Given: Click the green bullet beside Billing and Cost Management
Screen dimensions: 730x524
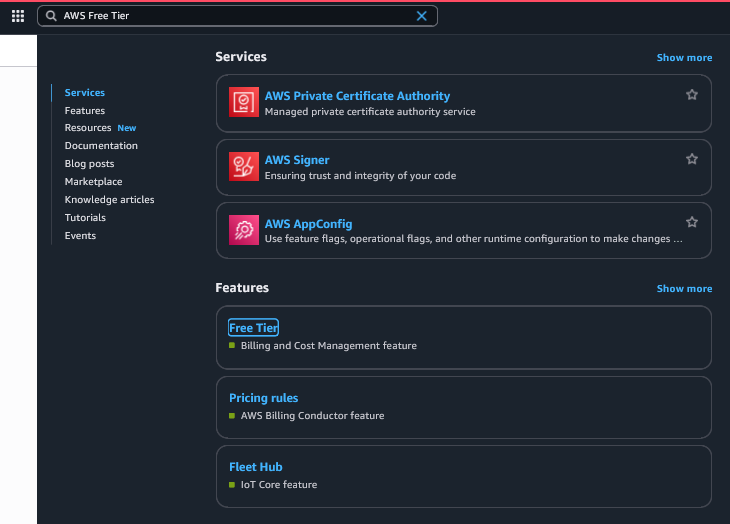Looking at the screenshot, I should click(x=232, y=345).
